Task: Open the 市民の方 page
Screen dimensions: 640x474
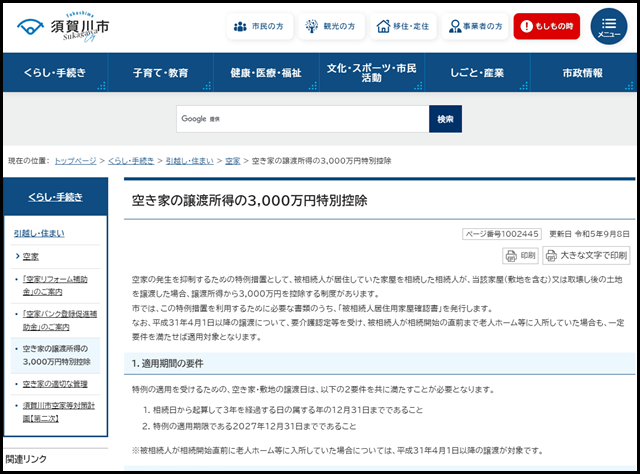Action: click(x=260, y=27)
